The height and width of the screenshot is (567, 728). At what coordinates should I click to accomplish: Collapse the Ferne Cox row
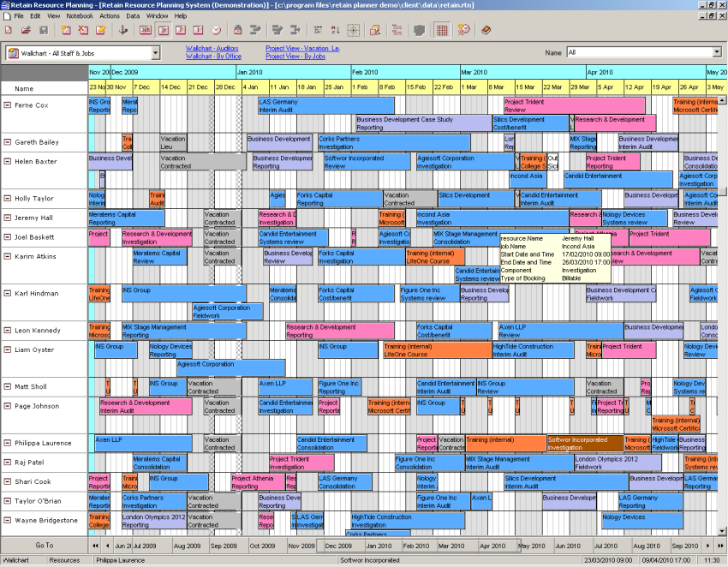coord(9,104)
